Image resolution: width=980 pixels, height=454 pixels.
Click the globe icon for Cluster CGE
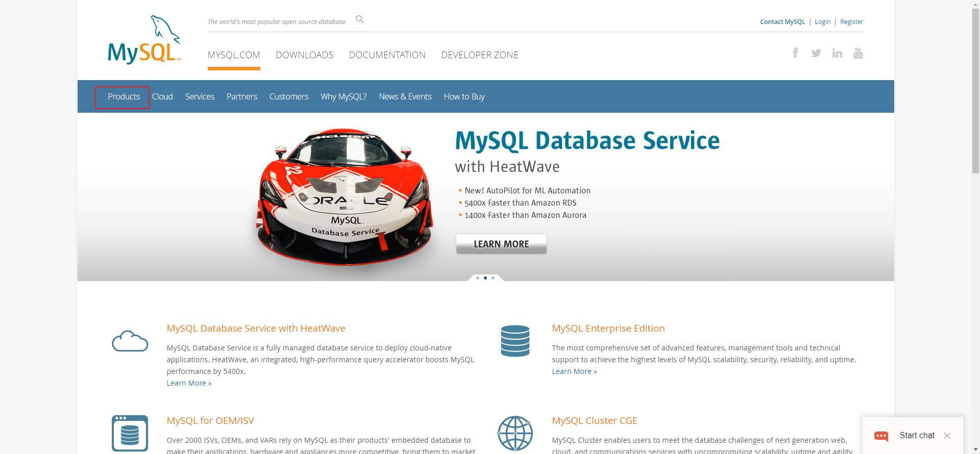click(516, 433)
